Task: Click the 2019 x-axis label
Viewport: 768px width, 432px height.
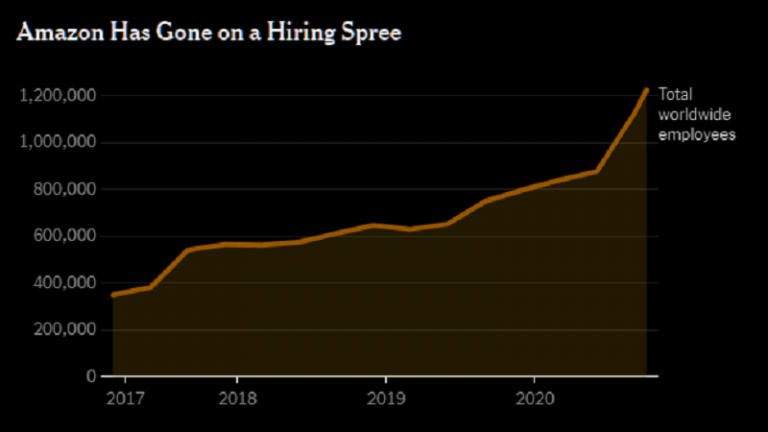Action: pyautogui.click(x=385, y=398)
